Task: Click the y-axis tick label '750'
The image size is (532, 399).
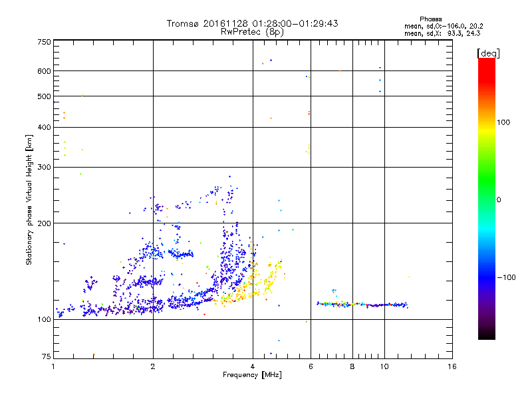Action: pyautogui.click(x=44, y=42)
